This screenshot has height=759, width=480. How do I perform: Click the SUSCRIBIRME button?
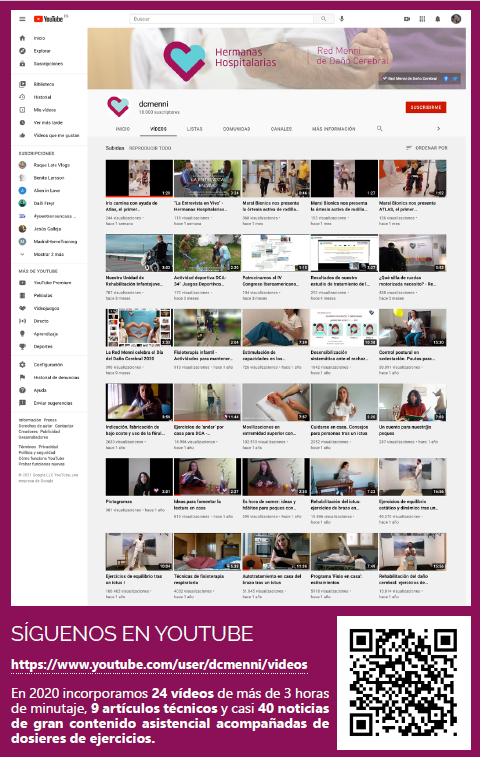click(x=426, y=107)
